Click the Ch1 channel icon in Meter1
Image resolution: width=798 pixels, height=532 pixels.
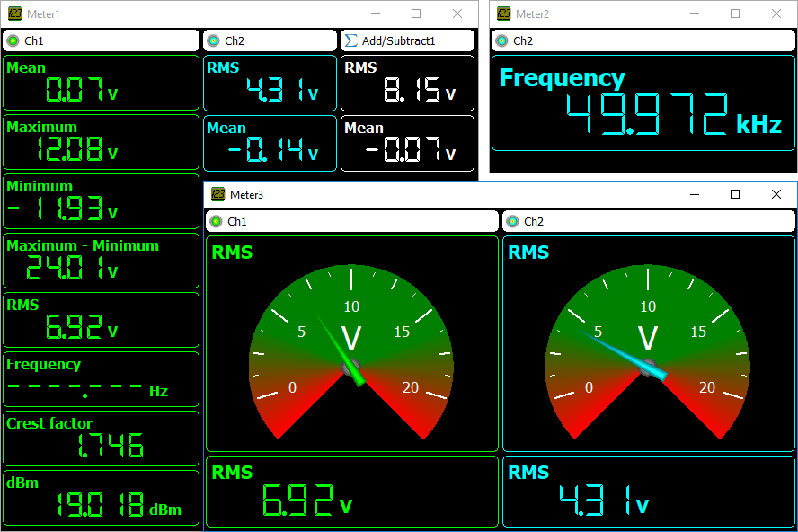click(x=13, y=40)
